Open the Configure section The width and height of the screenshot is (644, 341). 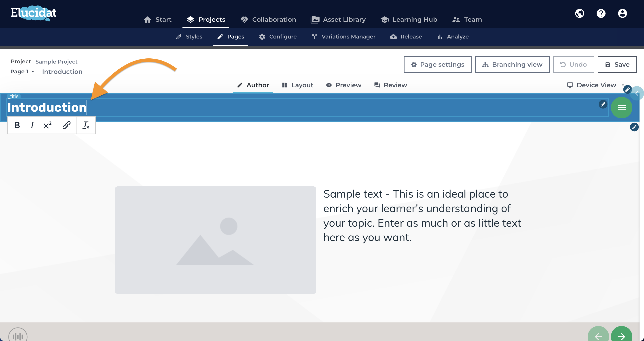point(278,36)
